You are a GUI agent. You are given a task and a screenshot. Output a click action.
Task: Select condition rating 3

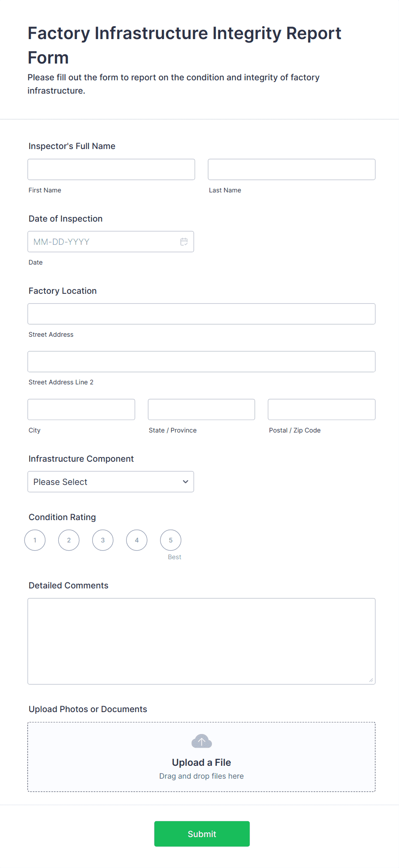(x=103, y=540)
